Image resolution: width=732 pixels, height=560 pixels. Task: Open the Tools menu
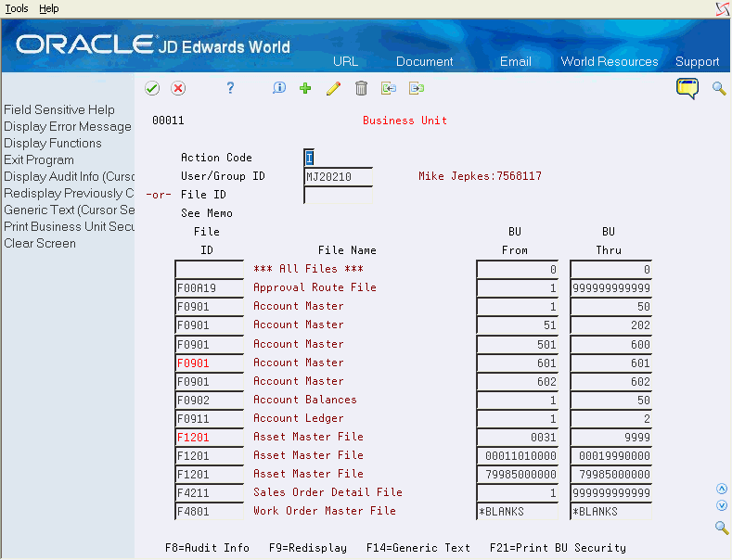tap(17, 8)
